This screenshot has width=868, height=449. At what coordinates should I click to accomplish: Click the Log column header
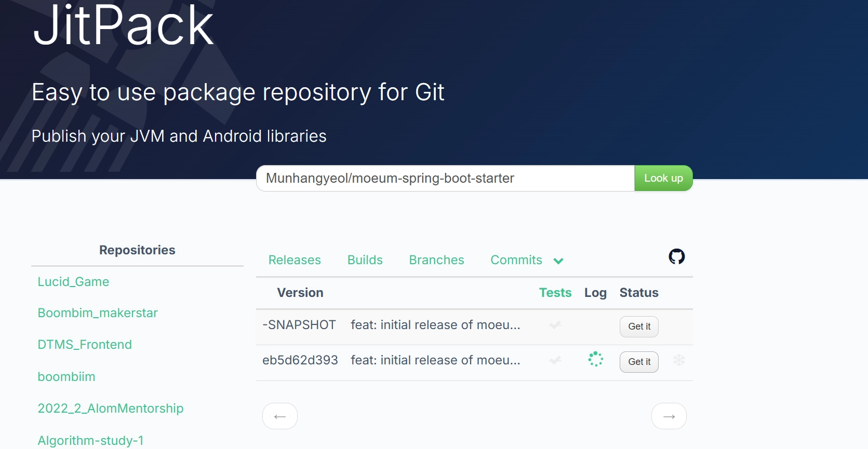click(x=595, y=293)
